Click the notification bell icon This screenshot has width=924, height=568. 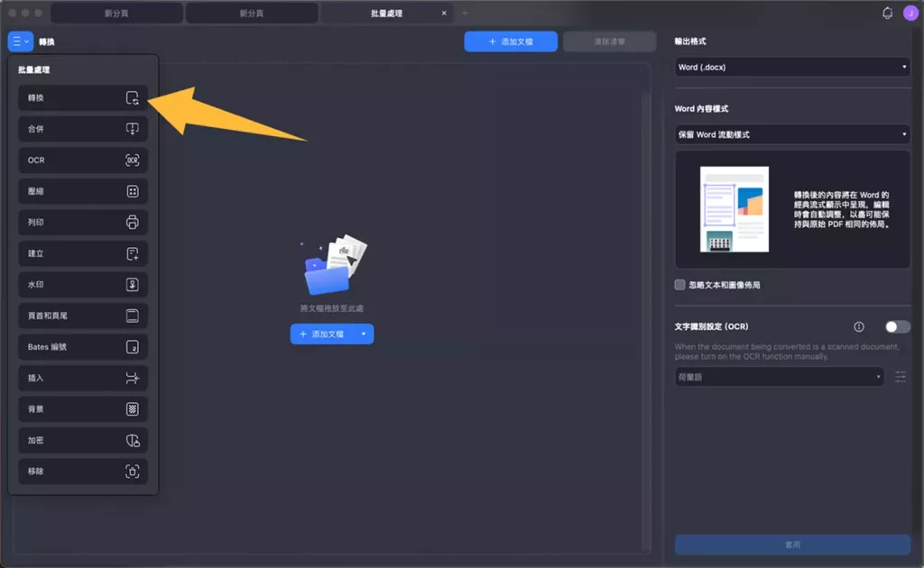[x=887, y=12]
